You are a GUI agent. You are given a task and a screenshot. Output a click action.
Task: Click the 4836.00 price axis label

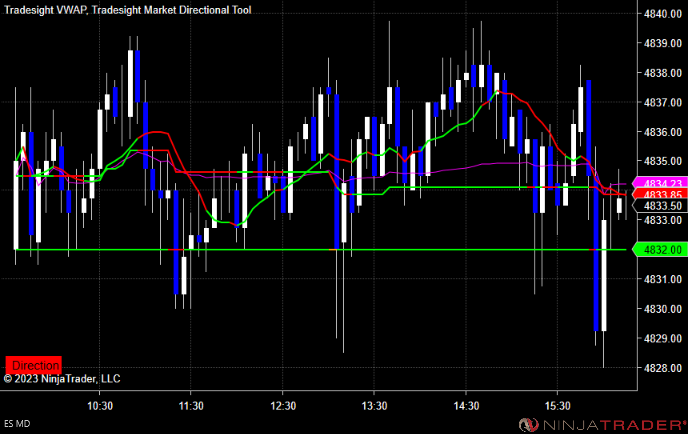[x=663, y=132]
